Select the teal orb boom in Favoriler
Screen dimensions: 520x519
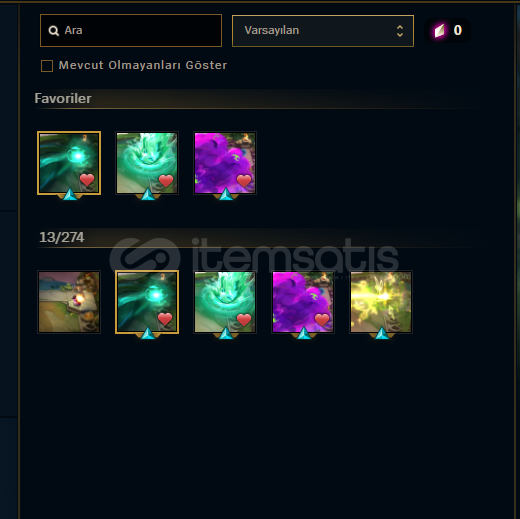click(x=69, y=163)
